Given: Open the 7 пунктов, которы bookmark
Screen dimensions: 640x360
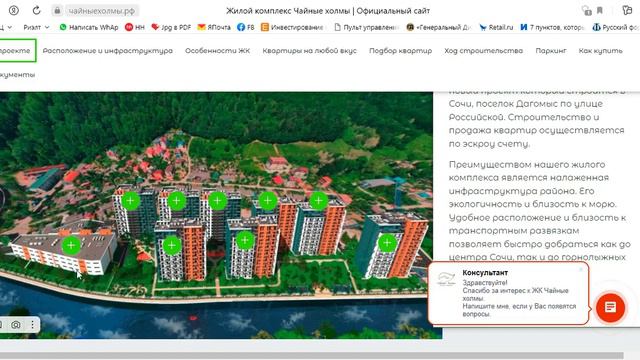Looking at the screenshot, I should 552,27.
